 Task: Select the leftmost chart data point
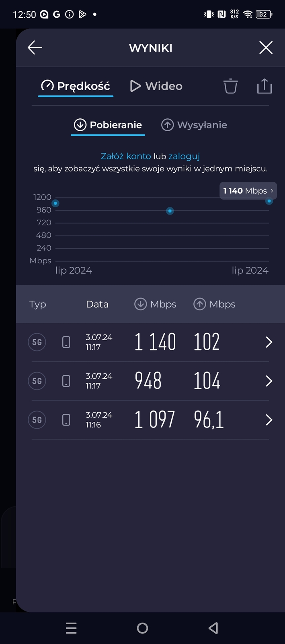coord(55,203)
